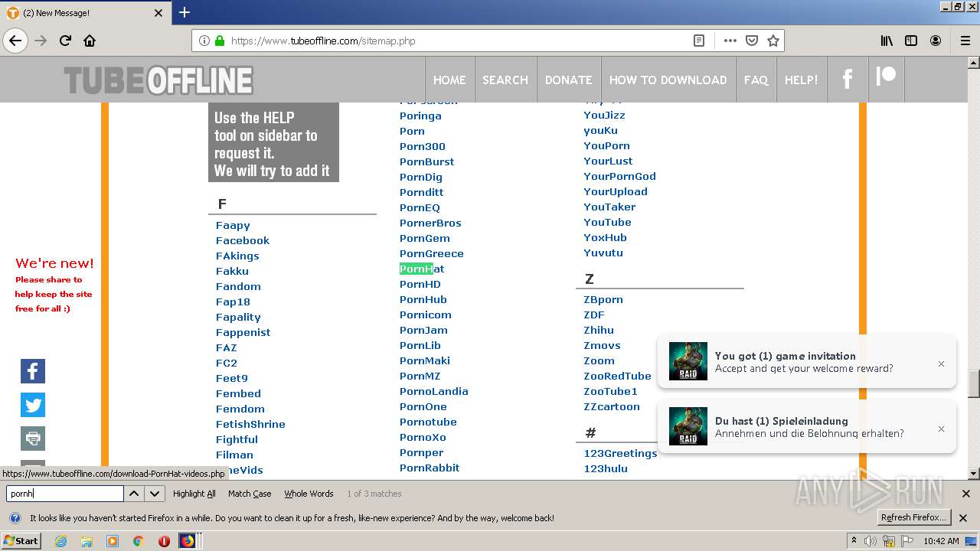Click the page vertical scrollbar thumb
The height and width of the screenshot is (551, 980).
click(x=974, y=383)
